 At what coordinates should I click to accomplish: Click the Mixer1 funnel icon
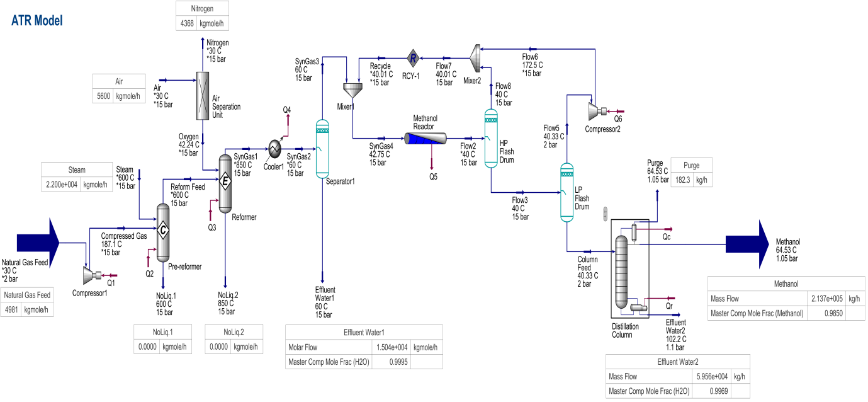click(352, 90)
